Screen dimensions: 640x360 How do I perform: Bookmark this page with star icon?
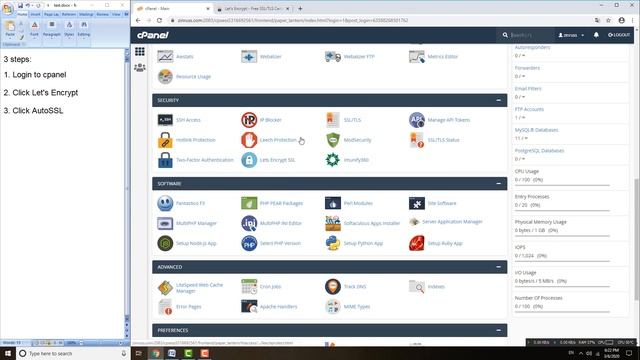(x=608, y=20)
